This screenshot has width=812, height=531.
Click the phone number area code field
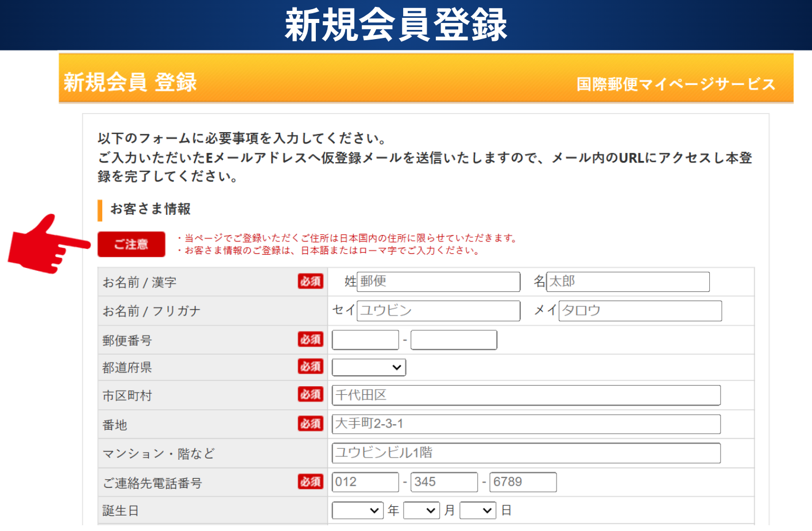point(365,482)
